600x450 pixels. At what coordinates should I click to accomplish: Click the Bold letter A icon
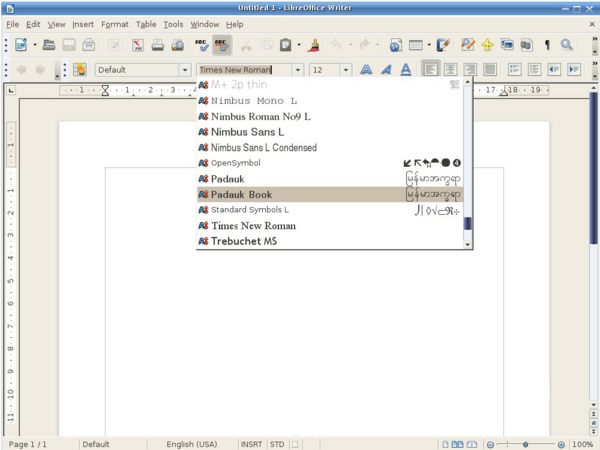(365, 70)
